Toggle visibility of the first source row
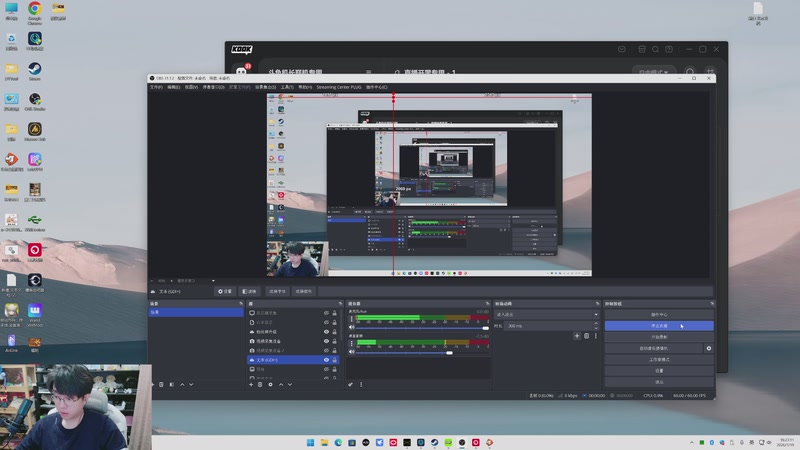 327,313
